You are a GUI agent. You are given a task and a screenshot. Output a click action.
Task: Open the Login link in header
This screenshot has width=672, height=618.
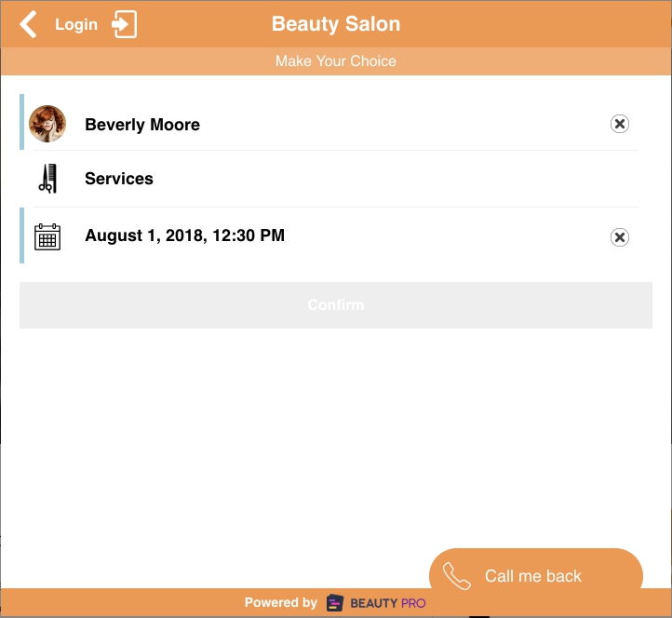[76, 24]
